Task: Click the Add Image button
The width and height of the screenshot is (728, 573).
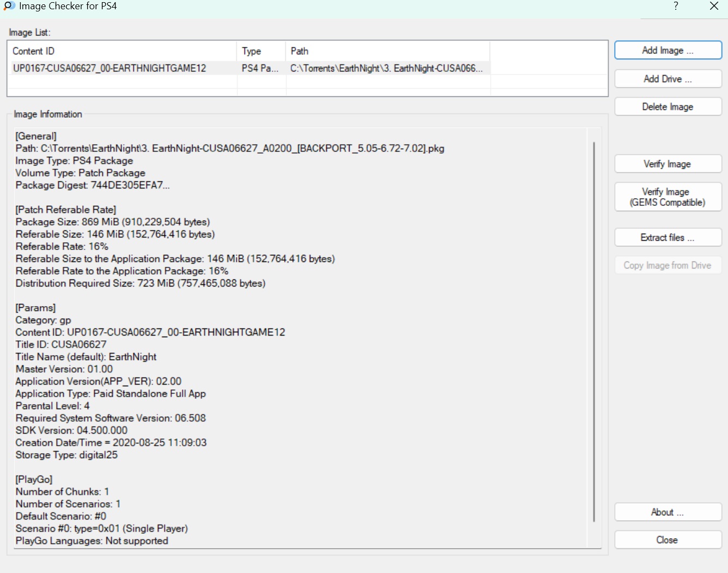Action: pyautogui.click(x=668, y=51)
